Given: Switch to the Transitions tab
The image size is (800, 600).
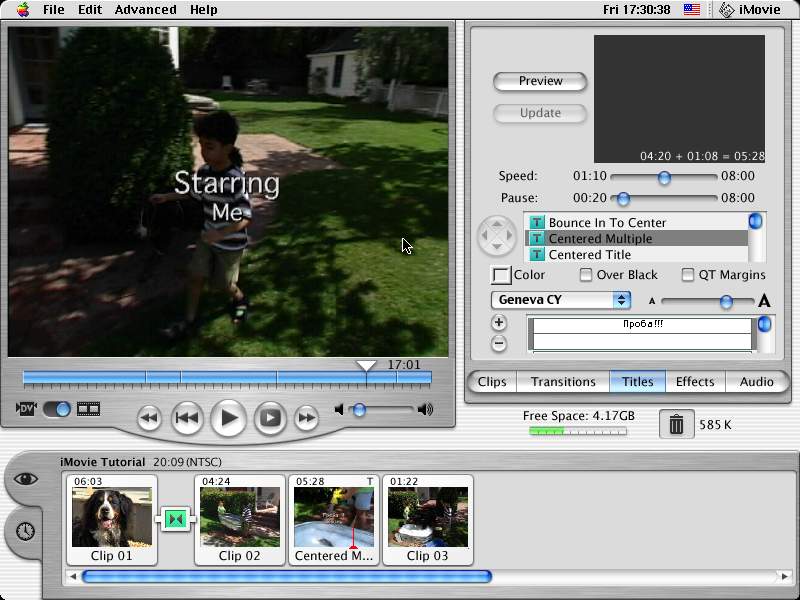Looking at the screenshot, I should [x=563, y=382].
